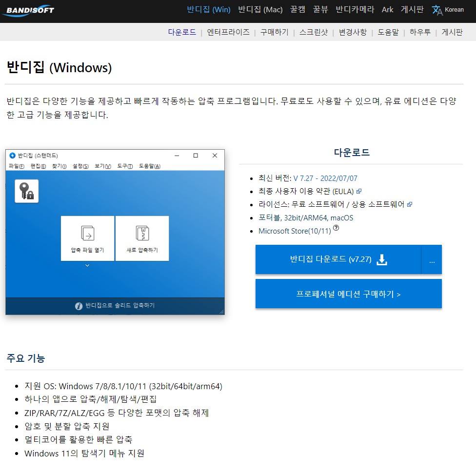Click 설정(S) menu in screenshot window
Screen dimensions: 476x474
tap(80, 166)
